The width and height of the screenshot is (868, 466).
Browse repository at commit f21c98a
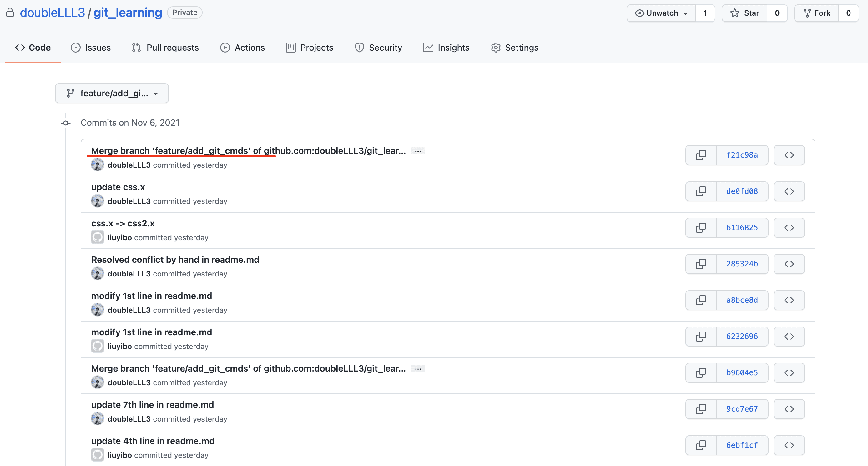coord(789,155)
